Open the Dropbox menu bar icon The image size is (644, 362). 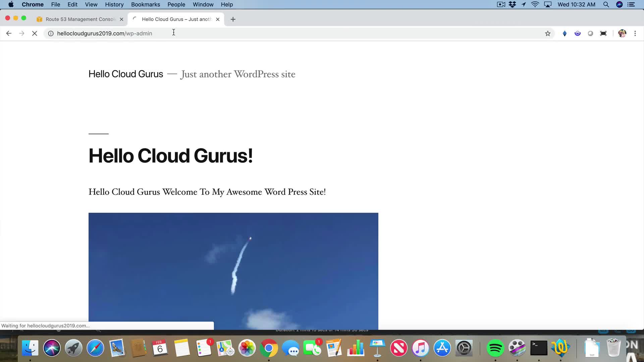click(x=512, y=5)
